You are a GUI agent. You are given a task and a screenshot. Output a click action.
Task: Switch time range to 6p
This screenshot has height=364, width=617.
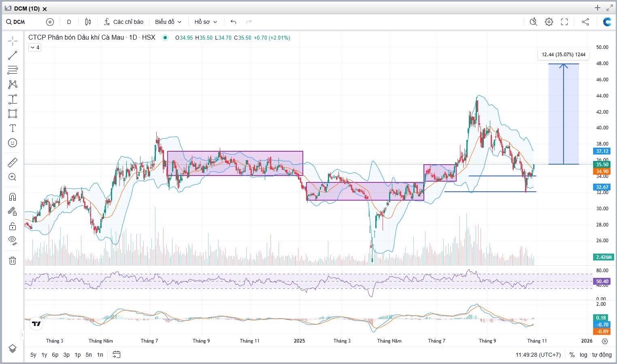coord(55,355)
